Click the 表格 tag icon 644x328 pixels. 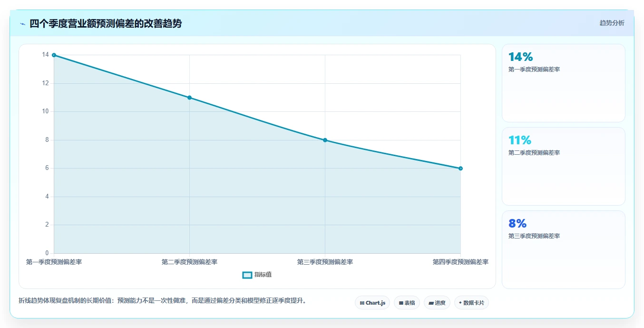click(401, 303)
